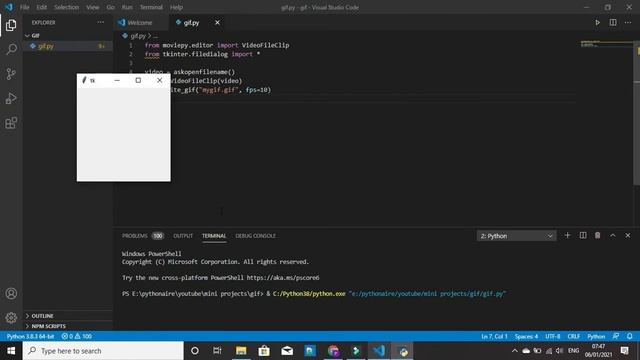Open Cortana circle on taskbar
The height and width of the screenshot is (360, 640).
click(x=195, y=351)
